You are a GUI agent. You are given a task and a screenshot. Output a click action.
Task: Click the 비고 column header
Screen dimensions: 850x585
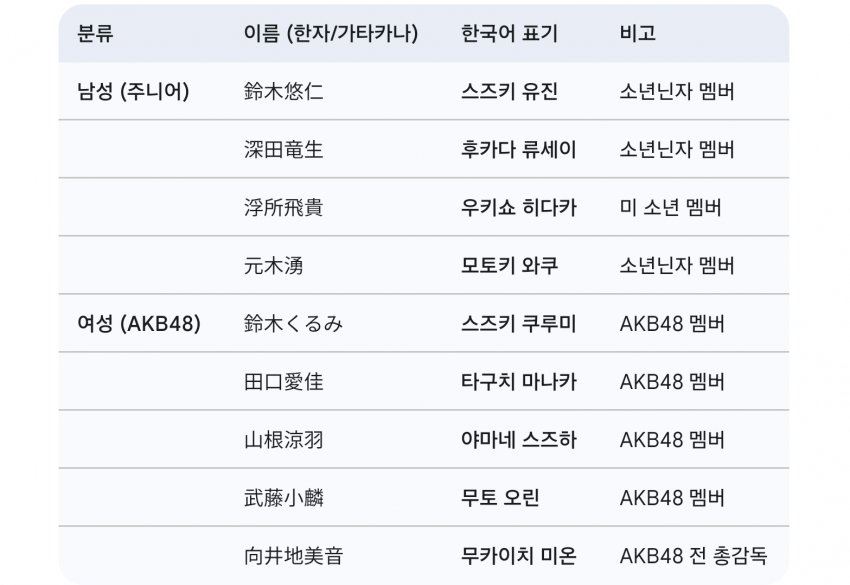(x=638, y=33)
